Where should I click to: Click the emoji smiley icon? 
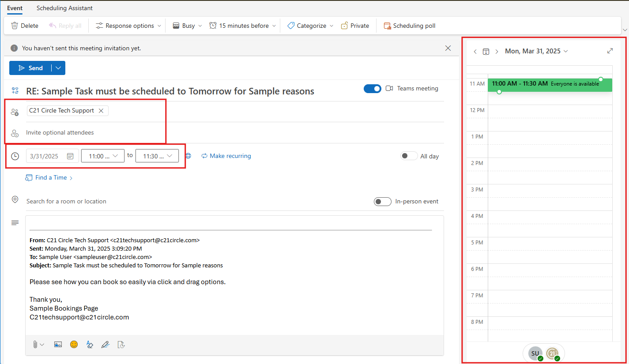click(74, 344)
